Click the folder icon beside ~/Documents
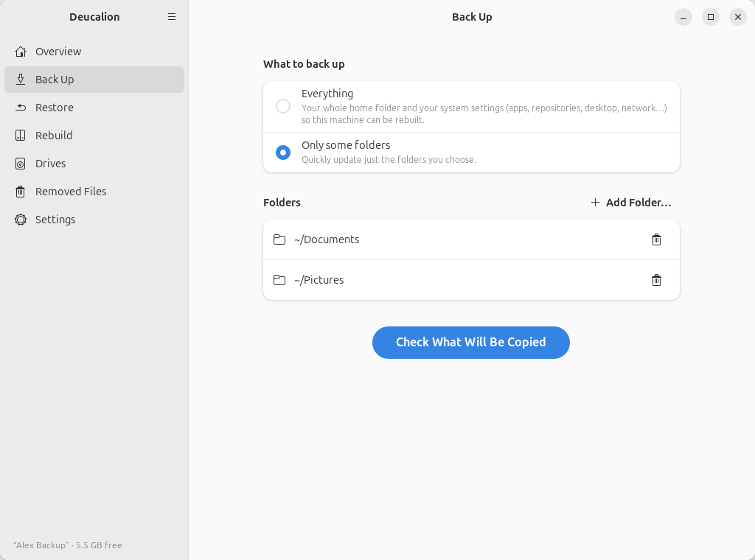This screenshot has height=560, width=755. [279, 239]
